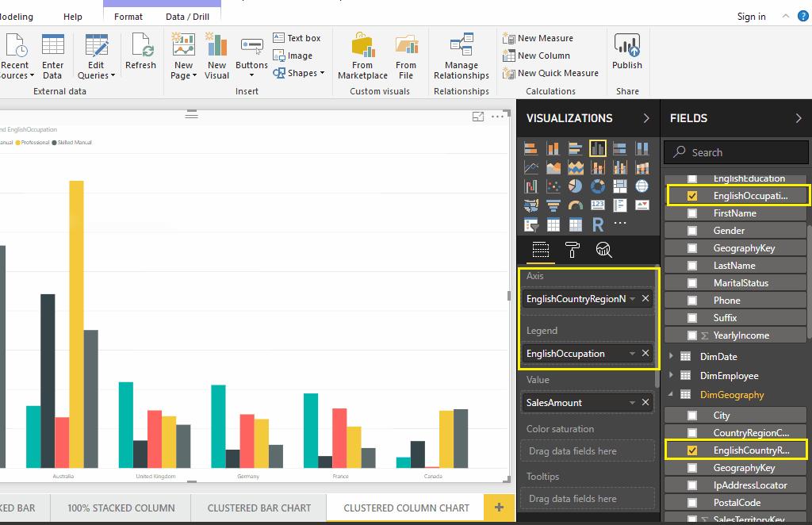Open Focus mode on the chart
The height and width of the screenshot is (525, 812).
[478, 117]
